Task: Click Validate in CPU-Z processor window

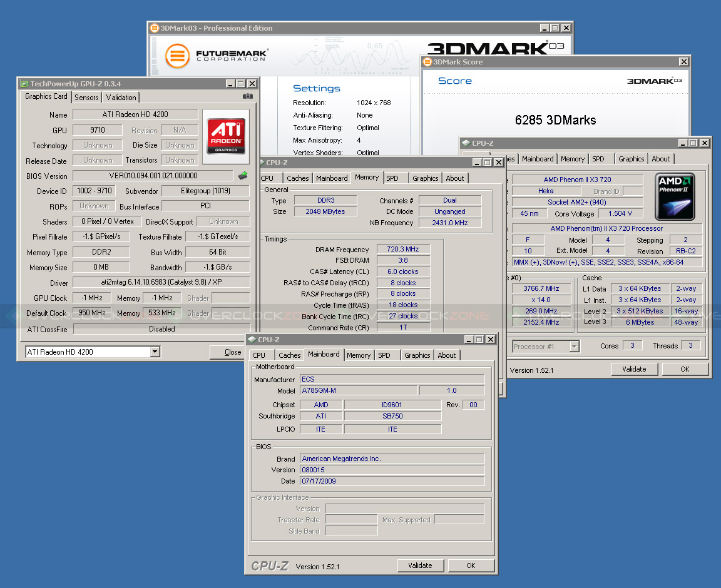Action: coord(634,369)
